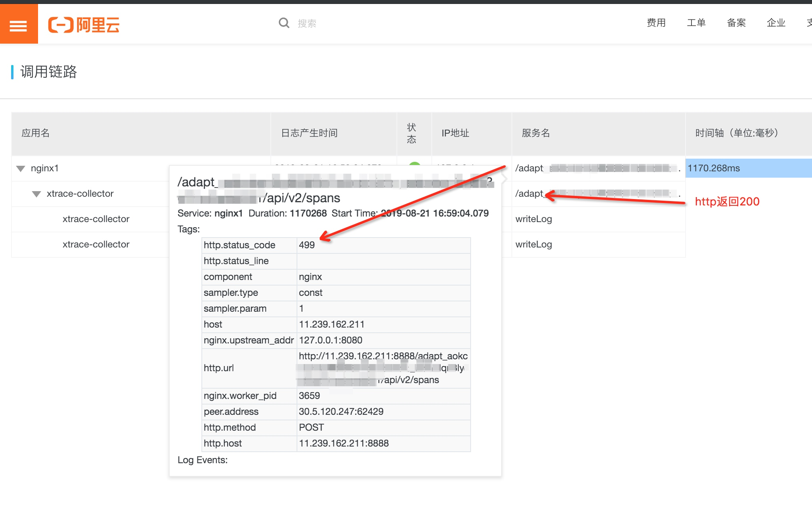Click the first writeLog service name
The height and width of the screenshot is (510, 812).
[x=534, y=219]
